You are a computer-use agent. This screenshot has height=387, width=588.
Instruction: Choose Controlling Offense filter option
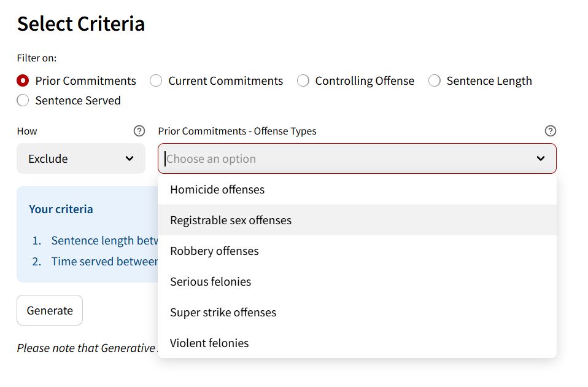click(303, 80)
